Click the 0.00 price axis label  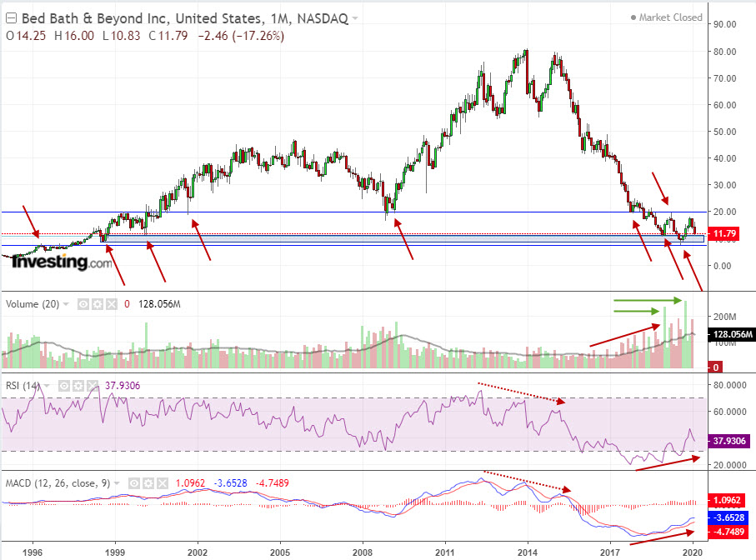723,266
